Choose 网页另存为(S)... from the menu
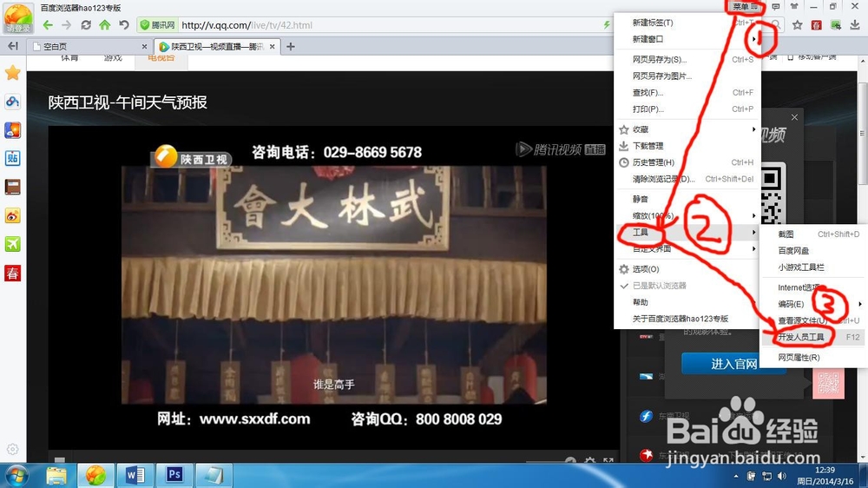Image resolution: width=868 pixels, height=488 pixels. click(687, 59)
